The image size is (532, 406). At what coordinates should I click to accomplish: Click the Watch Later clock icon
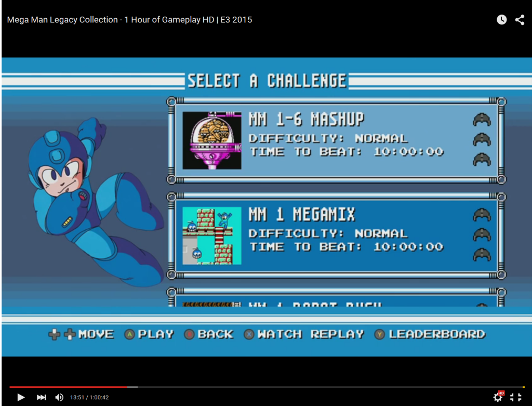click(501, 20)
